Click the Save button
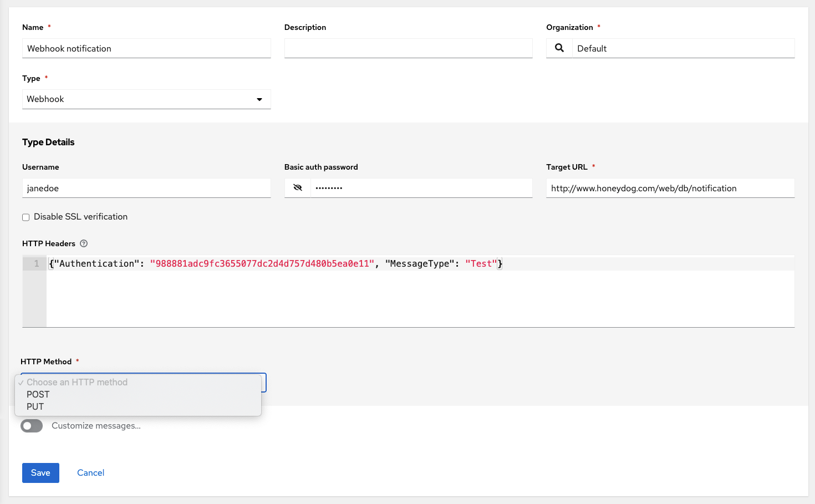815x504 pixels. pyautogui.click(x=40, y=472)
